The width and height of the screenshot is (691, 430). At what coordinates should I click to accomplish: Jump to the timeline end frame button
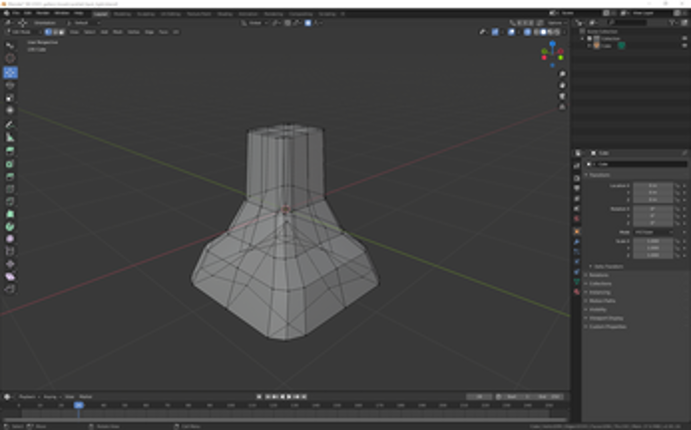pos(304,397)
